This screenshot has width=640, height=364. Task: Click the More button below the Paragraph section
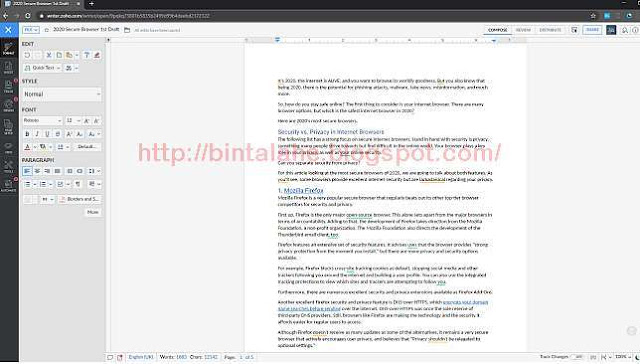pyautogui.click(x=93, y=212)
